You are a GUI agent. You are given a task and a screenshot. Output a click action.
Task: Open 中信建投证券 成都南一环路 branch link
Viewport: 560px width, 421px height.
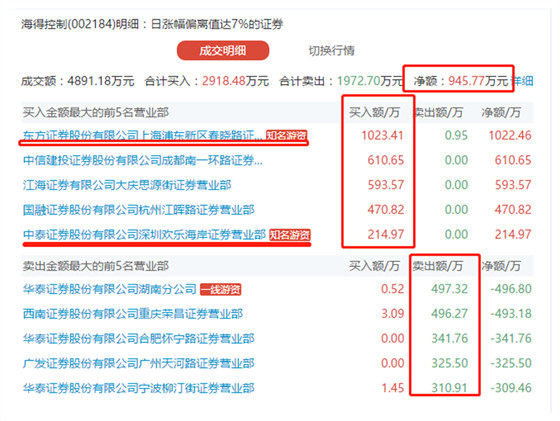[x=142, y=160]
